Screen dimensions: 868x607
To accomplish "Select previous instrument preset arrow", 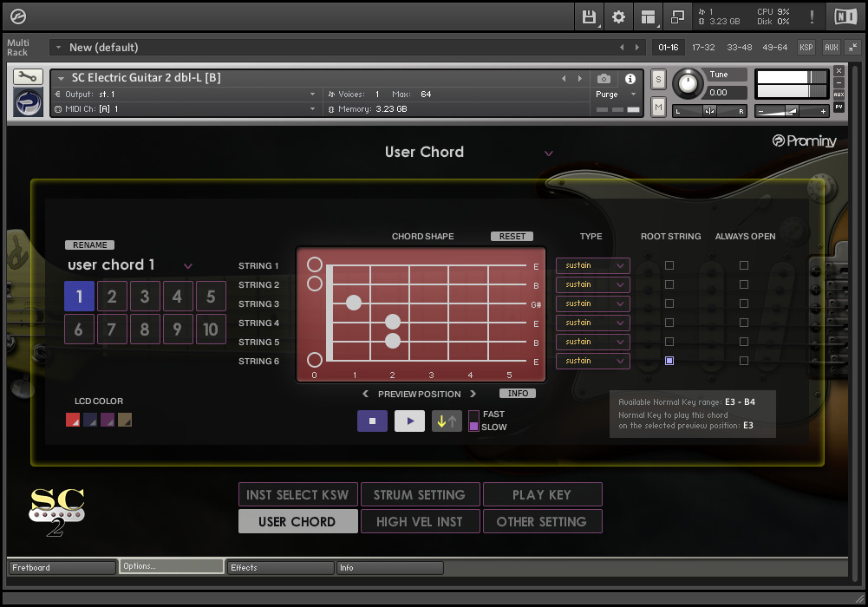I will pos(565,79).
